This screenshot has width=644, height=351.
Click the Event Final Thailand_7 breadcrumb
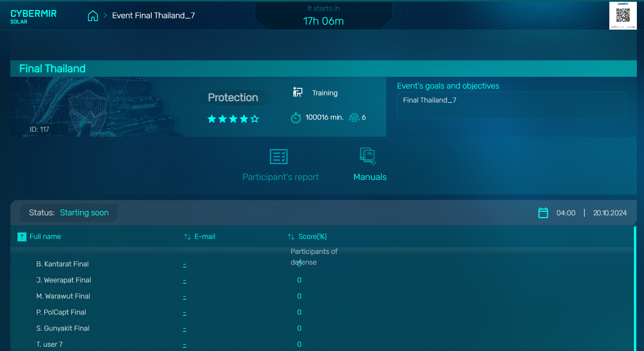[x=153, y=16]
